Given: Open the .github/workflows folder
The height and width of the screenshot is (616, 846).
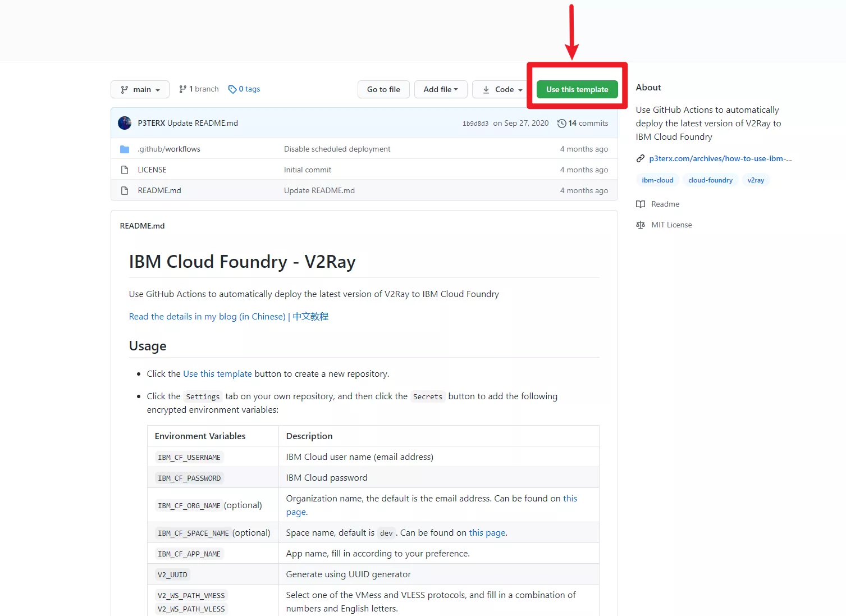Looking at the screenshot, I should [x=169, y=149].
